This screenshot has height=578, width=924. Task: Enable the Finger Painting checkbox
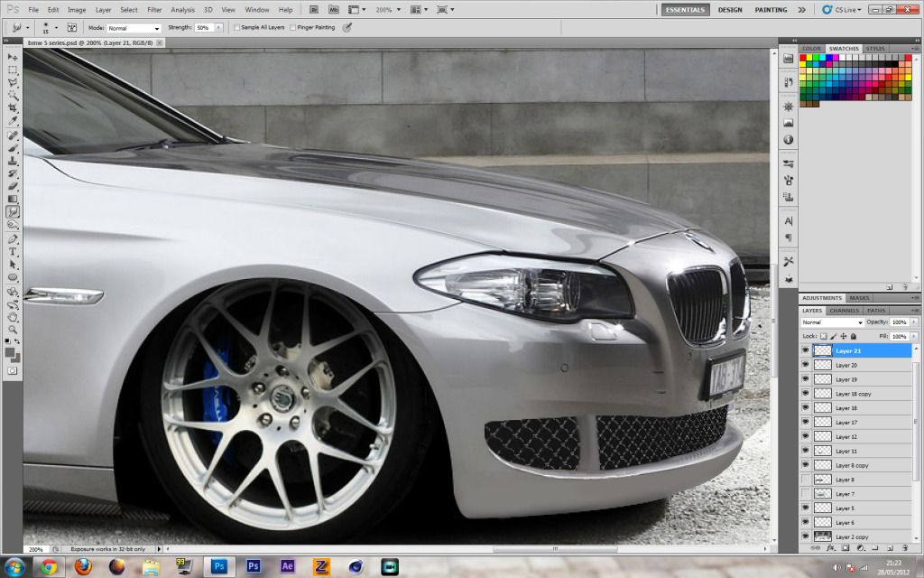[292, 28]
